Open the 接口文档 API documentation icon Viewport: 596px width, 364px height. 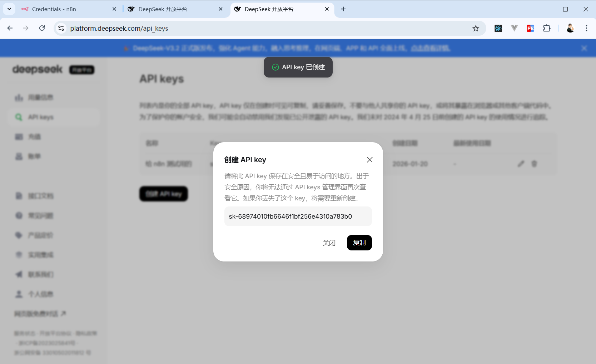(x=19, y=196)
